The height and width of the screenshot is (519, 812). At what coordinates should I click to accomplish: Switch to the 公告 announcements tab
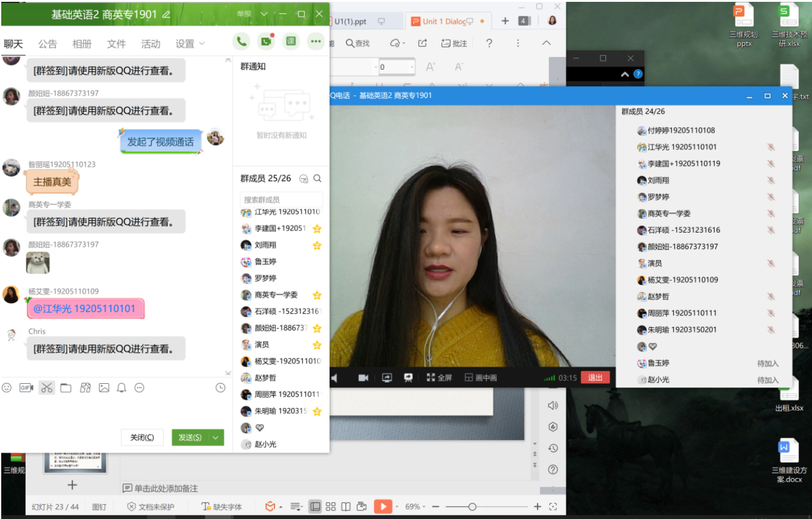click(48, 43)
